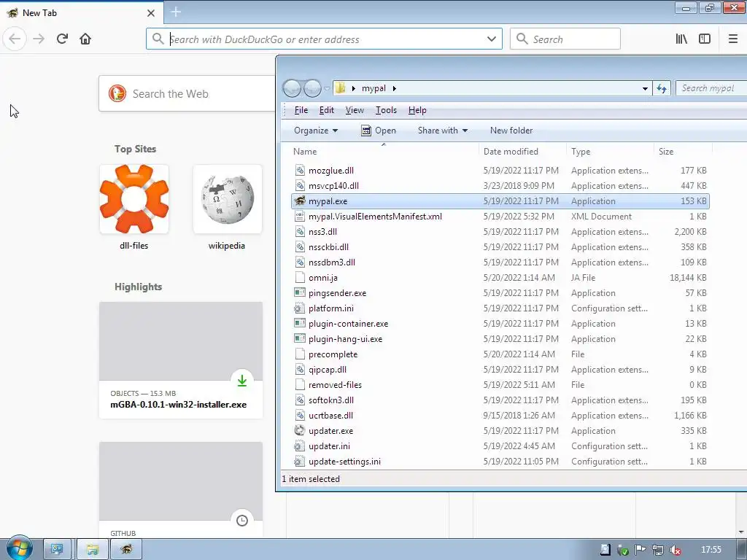
Task: Expand the browser address bar dropdown arrow
Action: click(x=492, y=39)
